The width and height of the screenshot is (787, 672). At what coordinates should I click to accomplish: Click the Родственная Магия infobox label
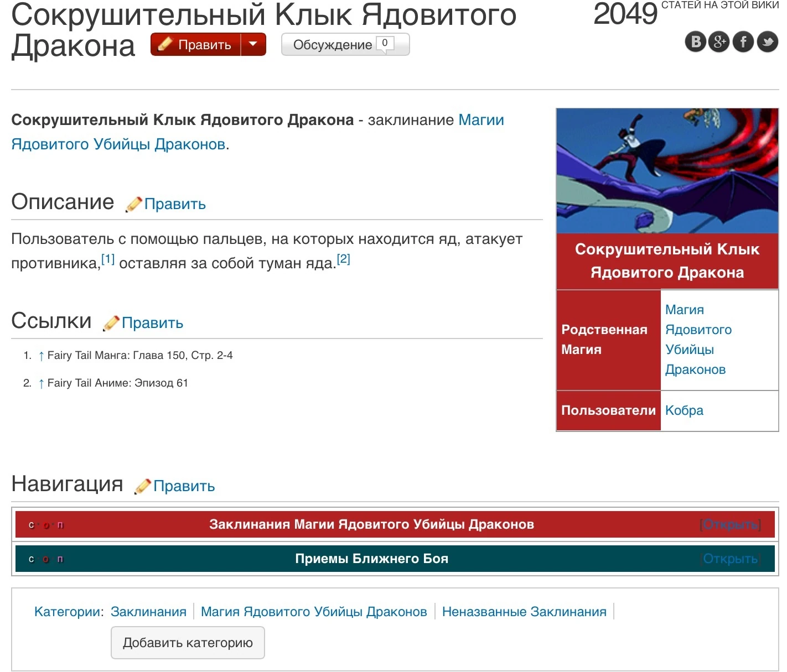coord(604,340)
